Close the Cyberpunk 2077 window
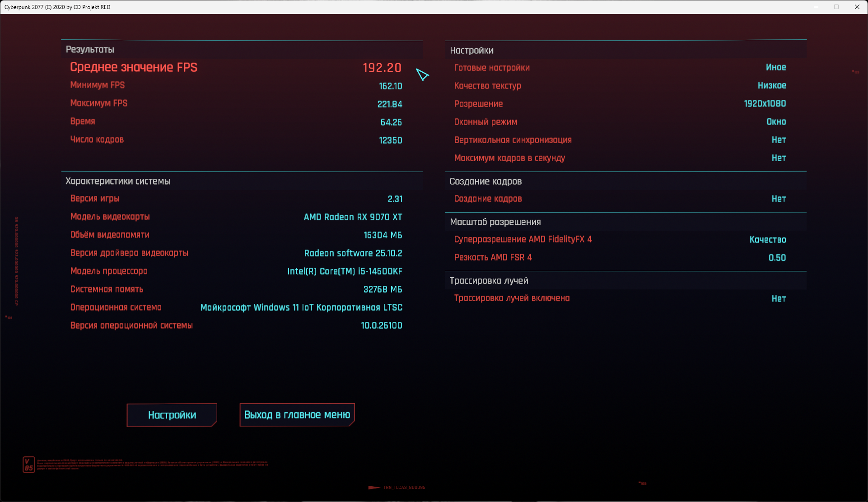This screenshot has width=868, height=502. (x=857, y=7)
